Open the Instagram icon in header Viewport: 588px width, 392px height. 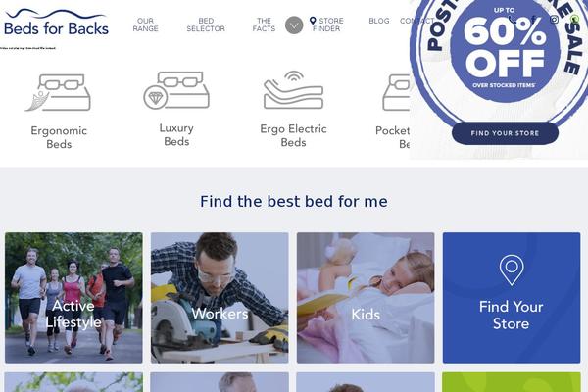pyautogui.click(x=554, y=20)
